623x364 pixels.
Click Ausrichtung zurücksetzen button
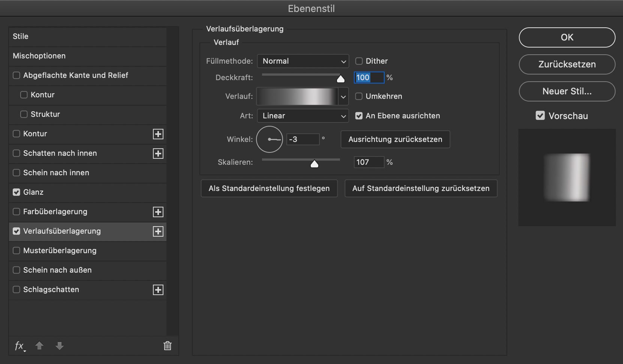tap(395, 139)
